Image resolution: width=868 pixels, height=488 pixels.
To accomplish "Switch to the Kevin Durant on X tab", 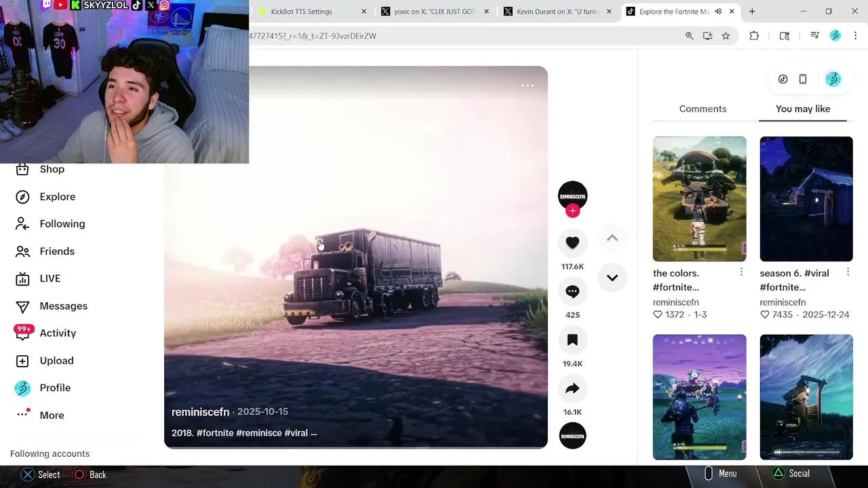I will (x=558, y=12).
